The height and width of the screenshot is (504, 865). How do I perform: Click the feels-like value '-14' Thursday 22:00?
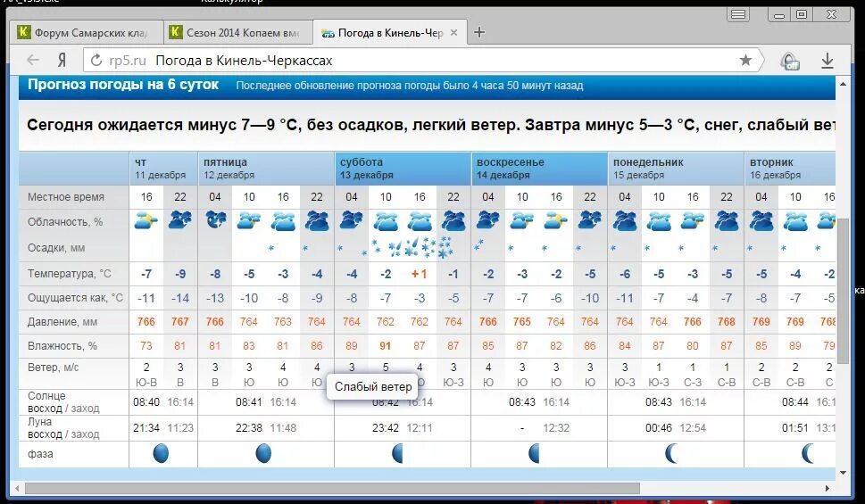180,298
